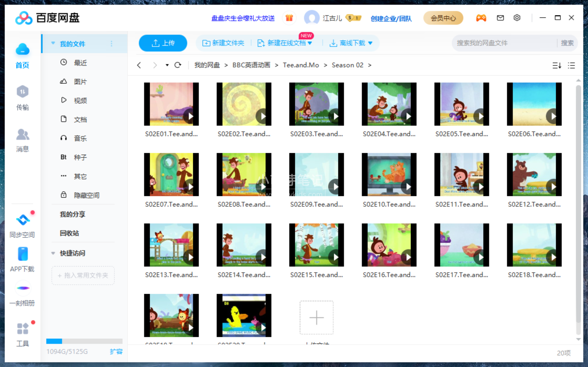
Task: Open the game controller activity icon
Action: (481, 18)
